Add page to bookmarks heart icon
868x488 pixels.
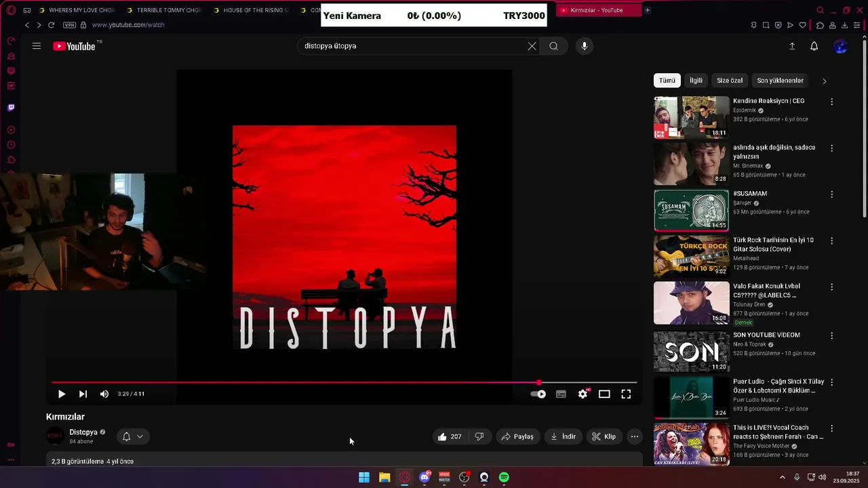click(x=803, y=25)
